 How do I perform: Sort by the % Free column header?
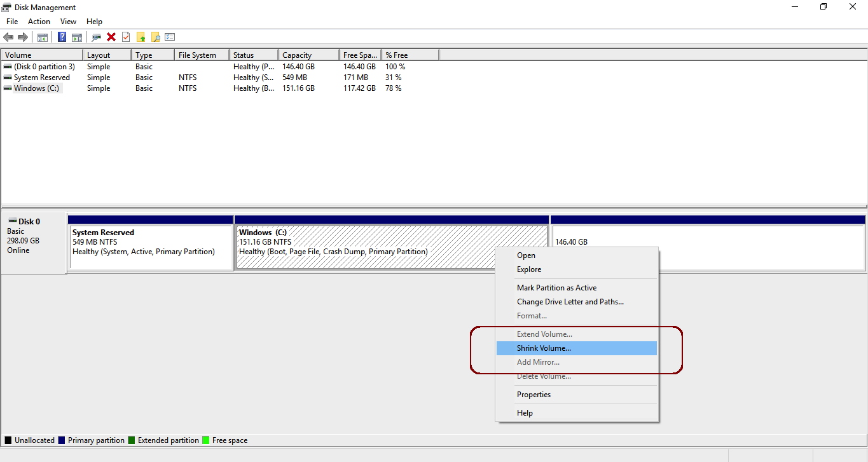tap(410, 55)
